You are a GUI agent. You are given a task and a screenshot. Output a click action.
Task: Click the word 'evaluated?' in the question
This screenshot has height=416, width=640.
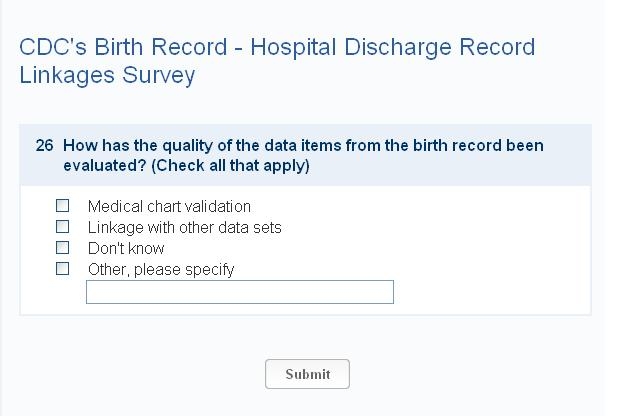pos(104,166)
